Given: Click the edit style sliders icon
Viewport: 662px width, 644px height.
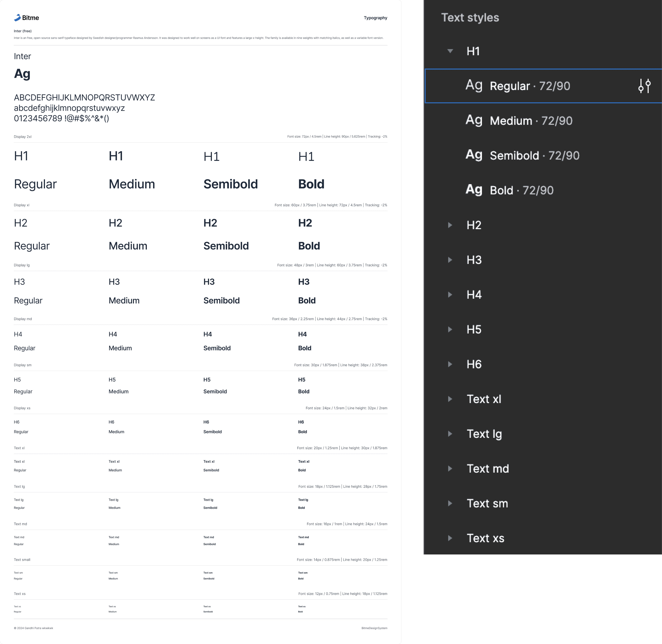Looking at the screenshot, I should 644,86.
